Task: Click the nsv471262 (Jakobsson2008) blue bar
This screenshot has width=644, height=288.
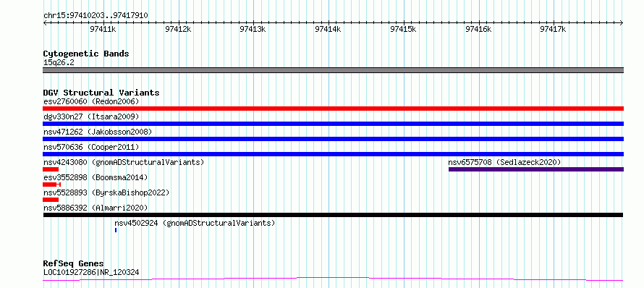Action: 333,139
